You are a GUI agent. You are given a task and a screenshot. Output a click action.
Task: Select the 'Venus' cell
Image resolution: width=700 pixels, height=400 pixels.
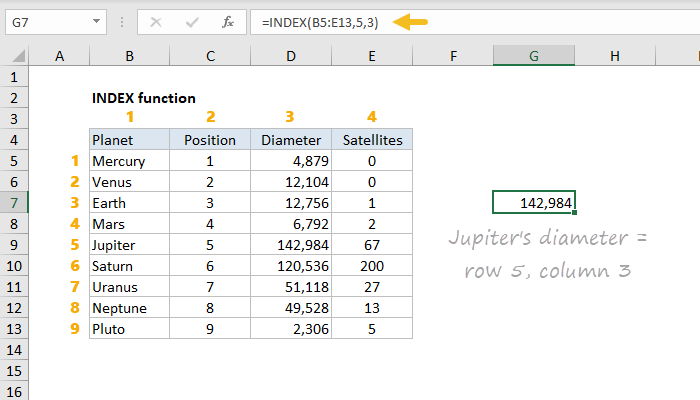coord(129,182)
